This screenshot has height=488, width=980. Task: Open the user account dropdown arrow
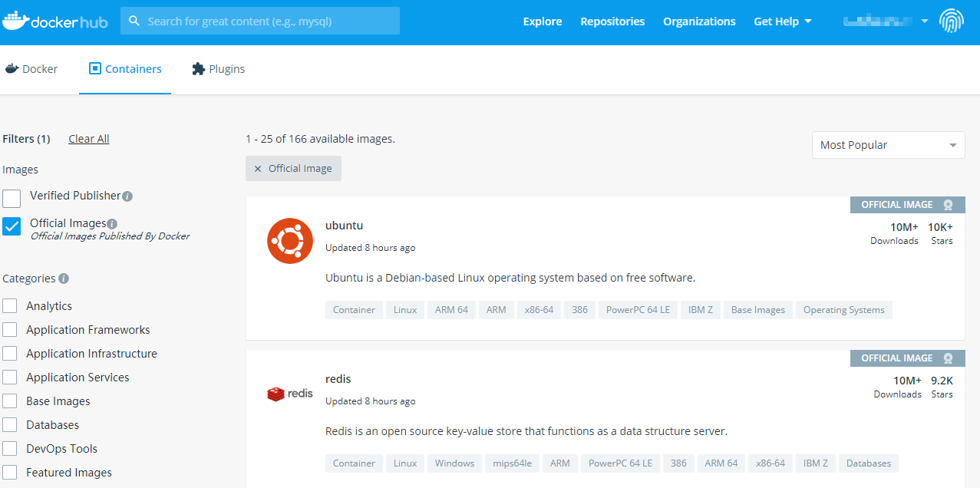pos(924,21)
